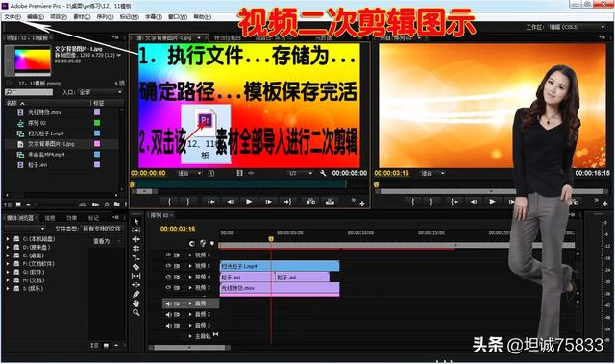Switch to the Info tab beside Media Browser
This screenshot has width=615, height=364.
49,218
